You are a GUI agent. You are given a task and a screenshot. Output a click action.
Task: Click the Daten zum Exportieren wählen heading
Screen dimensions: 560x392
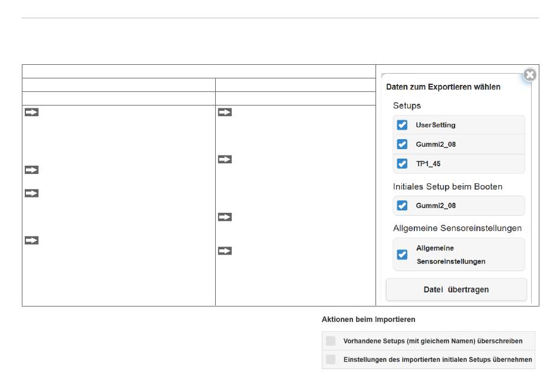click(443, 87)
